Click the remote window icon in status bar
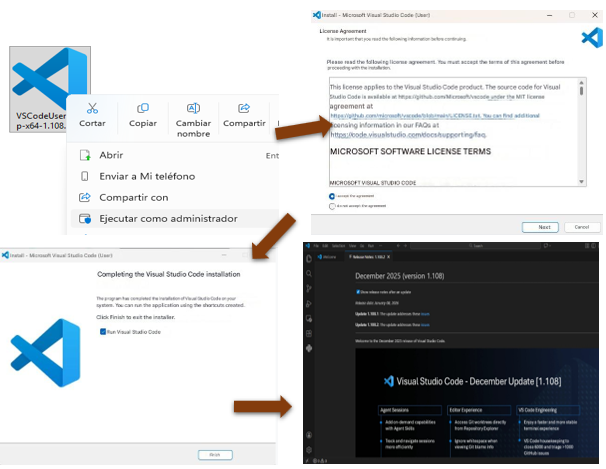This screenshot has width=606, height=469. click(x=307, y=461)
